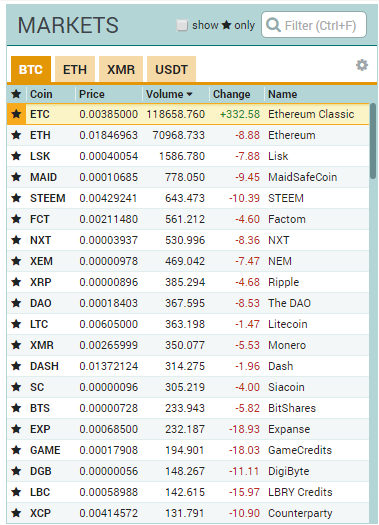
Task: Click the star beside XRP
Action: (16, 282)
